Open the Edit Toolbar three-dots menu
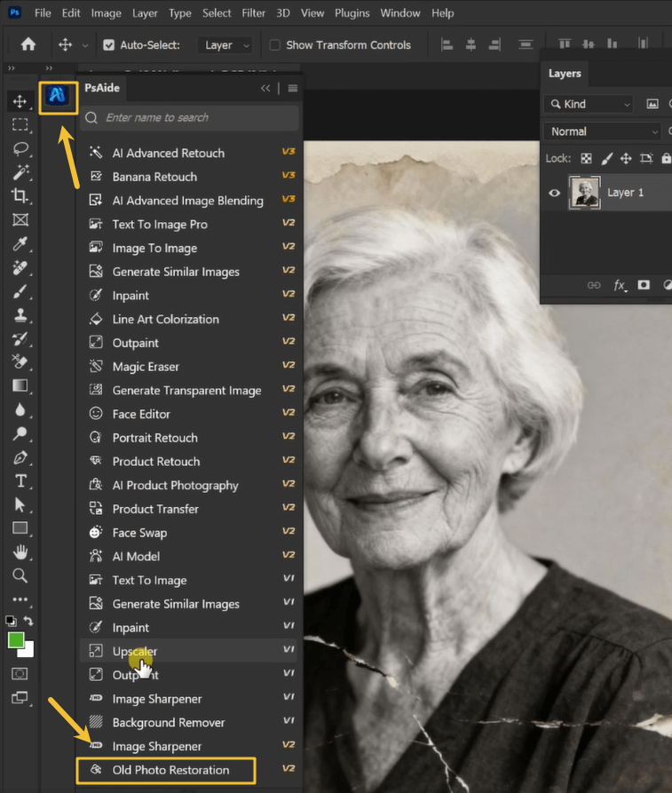Screen dimensions: 672x793 20,599
